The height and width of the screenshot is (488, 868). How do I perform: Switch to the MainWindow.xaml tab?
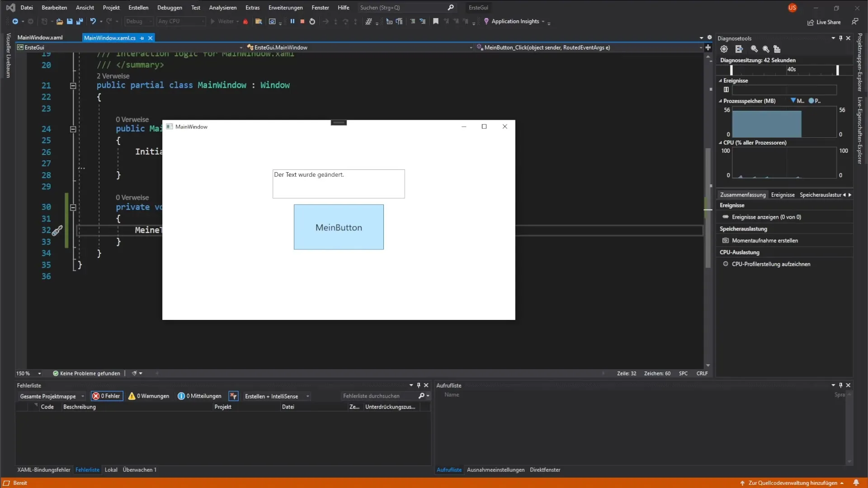(x=40, y=38)
